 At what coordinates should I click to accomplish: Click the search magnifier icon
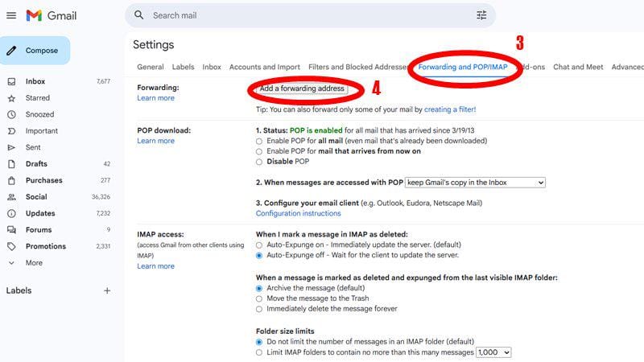[x=138, y=15]
